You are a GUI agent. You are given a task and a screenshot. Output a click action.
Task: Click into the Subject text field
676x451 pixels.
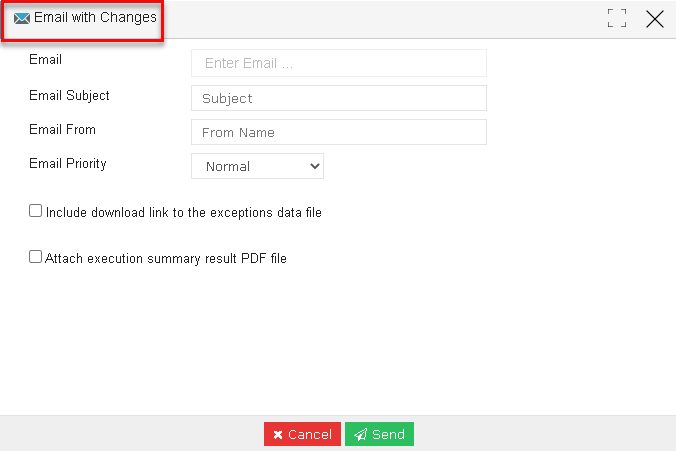[339, 98]
